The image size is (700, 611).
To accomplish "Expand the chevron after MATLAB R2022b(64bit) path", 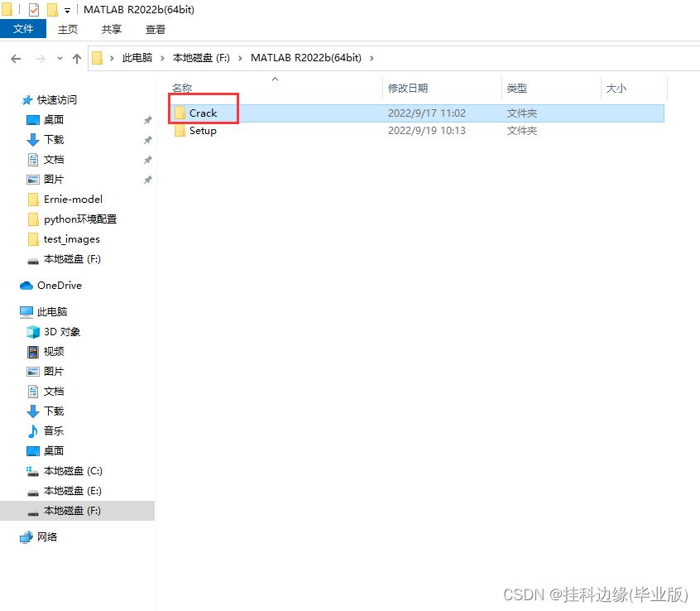I will tap(372, 58).
